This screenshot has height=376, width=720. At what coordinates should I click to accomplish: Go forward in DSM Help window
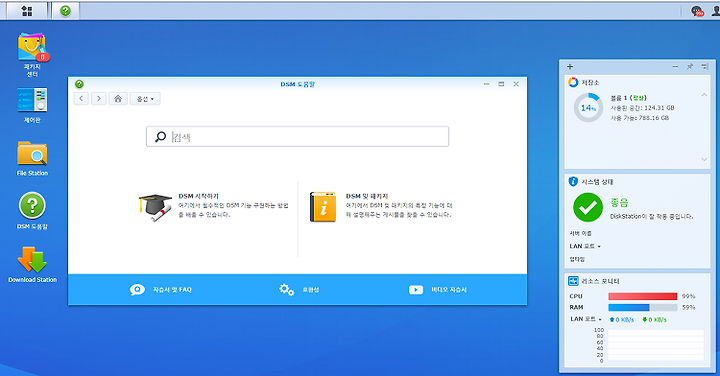coord(99,99)
